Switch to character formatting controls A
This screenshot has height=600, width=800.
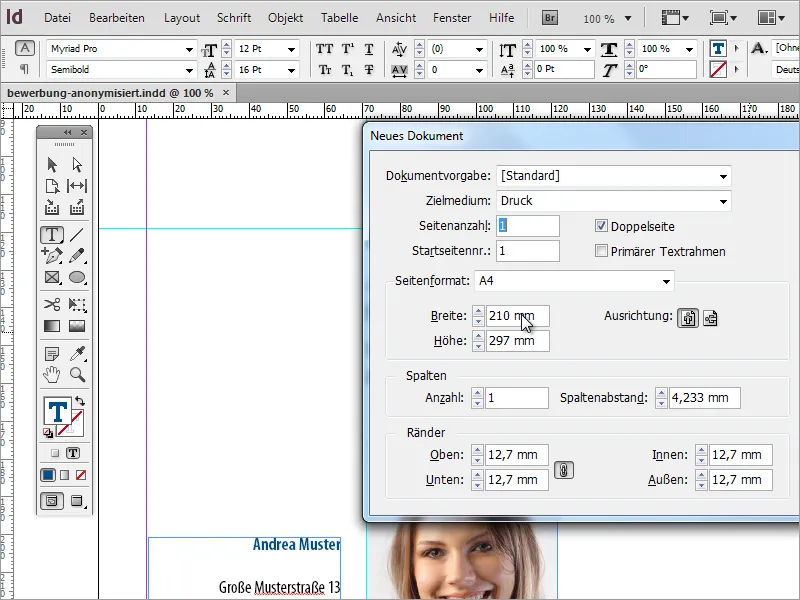click(24, 48)
